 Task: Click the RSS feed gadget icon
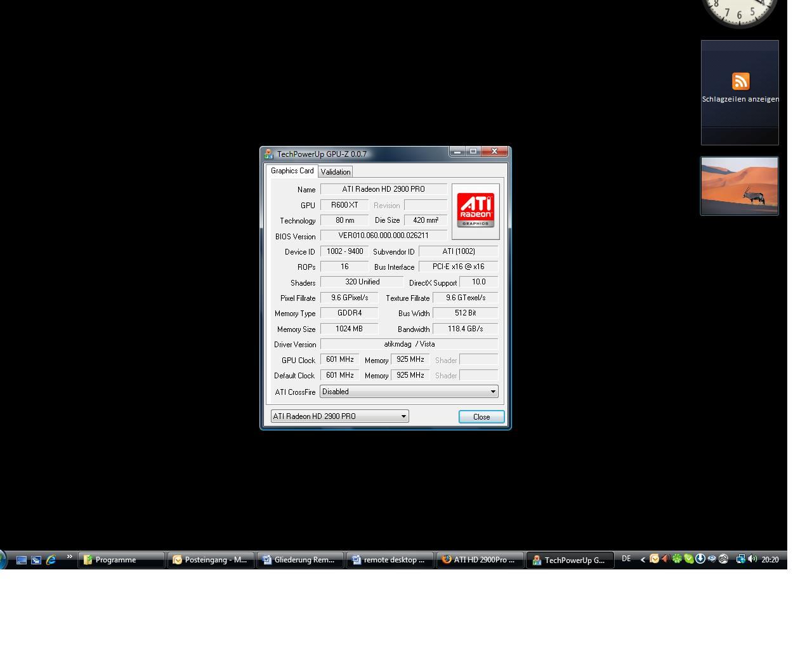[x=741, y=81]
